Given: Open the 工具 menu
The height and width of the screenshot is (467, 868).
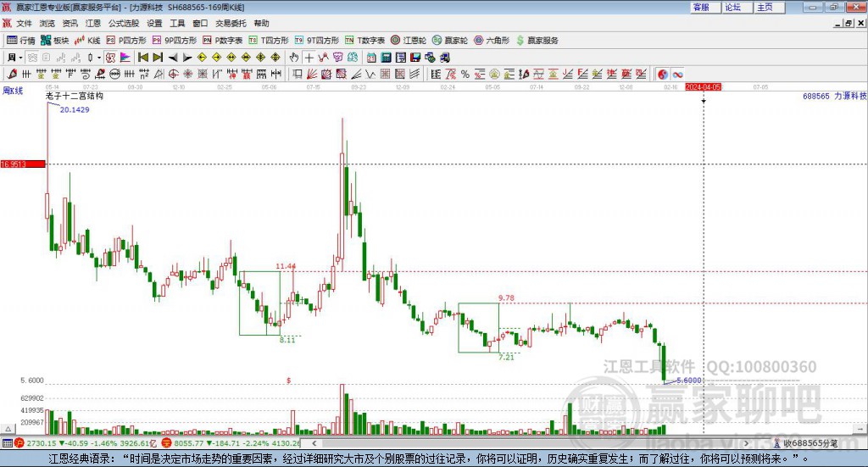Looking at the screenshot, I should pos(177,23).
